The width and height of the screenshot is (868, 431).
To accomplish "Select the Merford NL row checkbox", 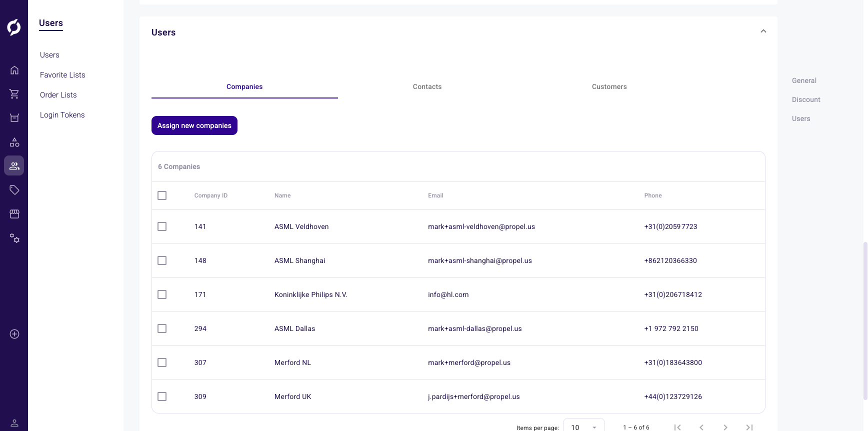I will 162,362.
